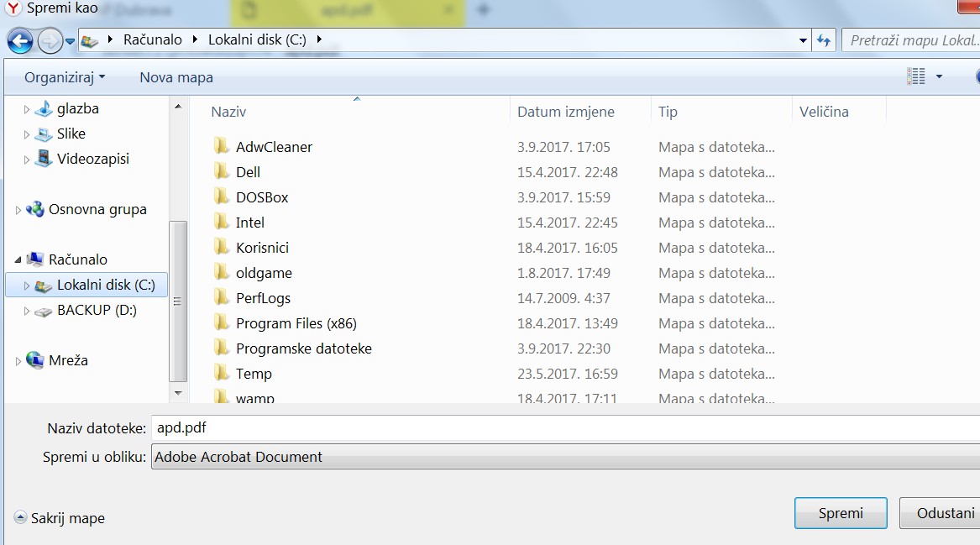Select the DOSBox folder icon
The image size is (980, 545).
tap(222, 197)
